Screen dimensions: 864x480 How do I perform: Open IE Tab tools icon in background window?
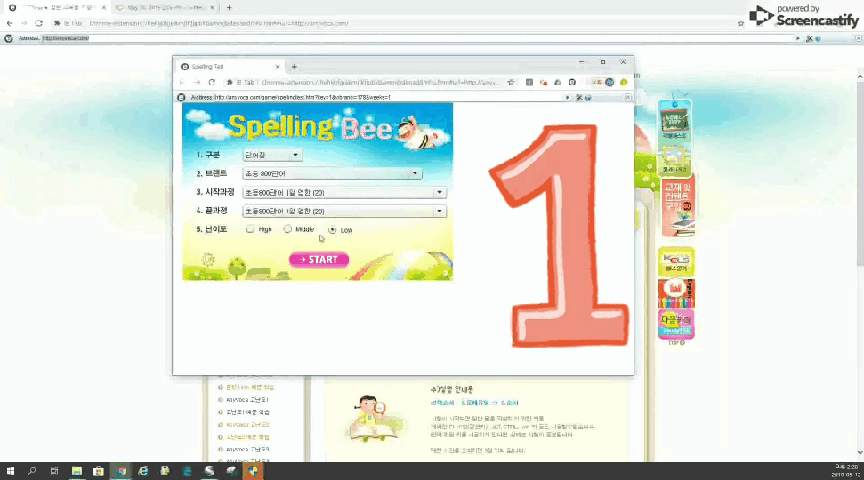[x=809, y=39]
